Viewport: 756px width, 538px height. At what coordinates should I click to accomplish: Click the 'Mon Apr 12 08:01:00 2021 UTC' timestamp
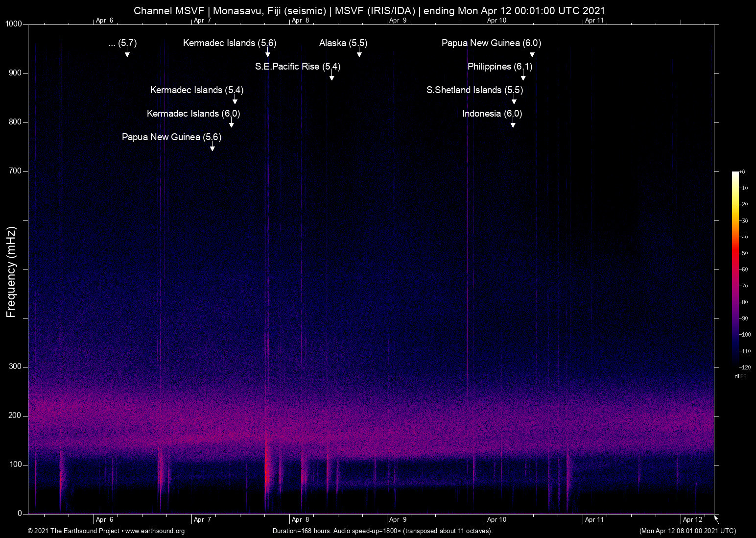click(688, 531)
